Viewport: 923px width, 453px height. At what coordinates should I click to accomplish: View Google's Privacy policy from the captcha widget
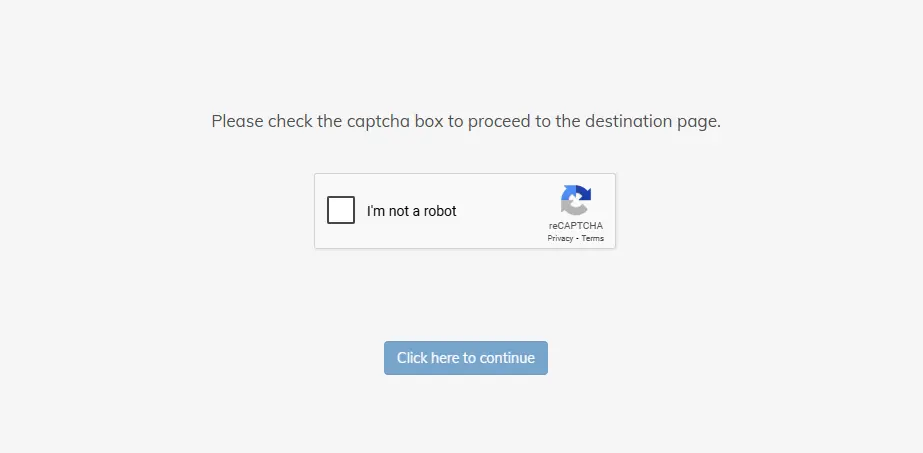pyautogui.click(x=560, y=238)
